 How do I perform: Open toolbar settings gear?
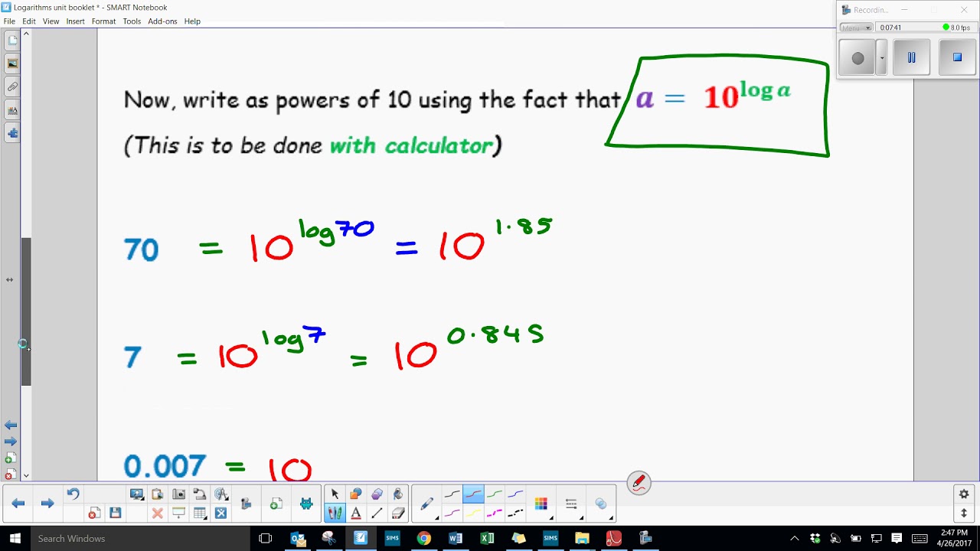pyautogui.click(x=964, y=494)
